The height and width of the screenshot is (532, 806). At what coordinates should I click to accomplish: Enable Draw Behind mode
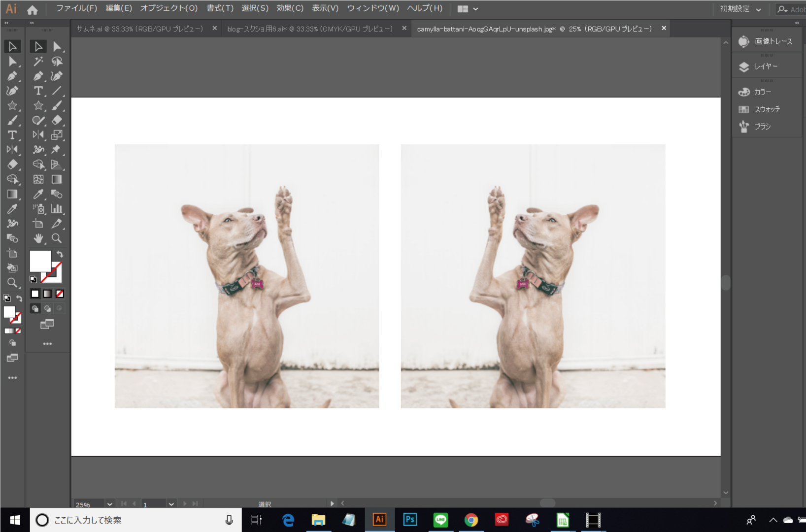(47, 308)
